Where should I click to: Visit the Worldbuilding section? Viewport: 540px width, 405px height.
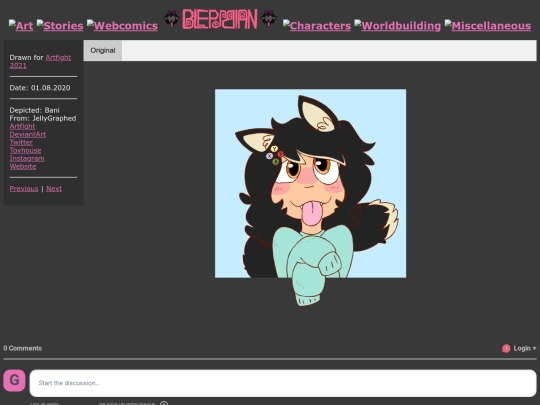397,25
